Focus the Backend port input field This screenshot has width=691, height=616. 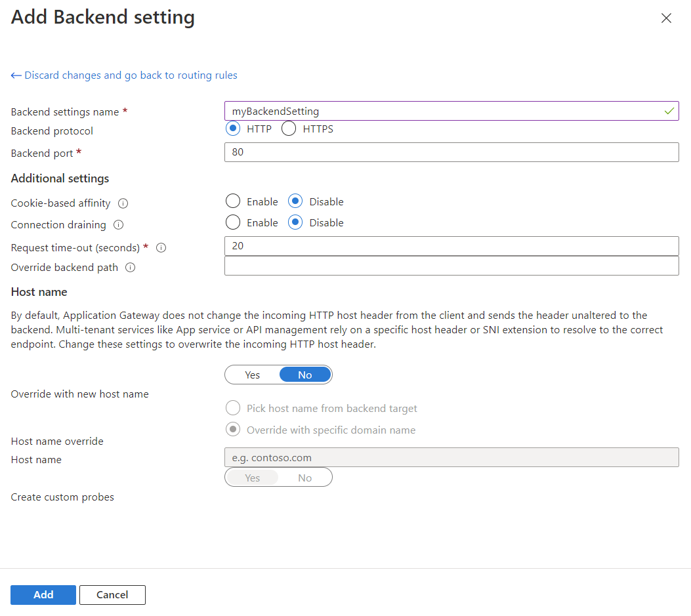(x=451, y=153)
